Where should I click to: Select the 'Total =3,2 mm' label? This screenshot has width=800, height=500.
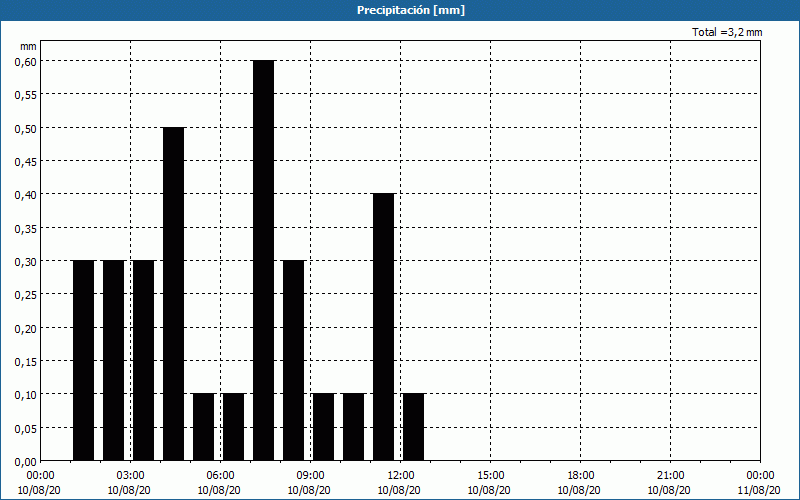727,32
